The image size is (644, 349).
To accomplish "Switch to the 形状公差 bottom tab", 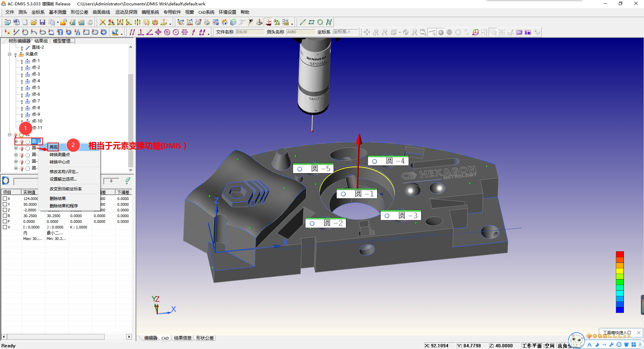I will [205, 338].
